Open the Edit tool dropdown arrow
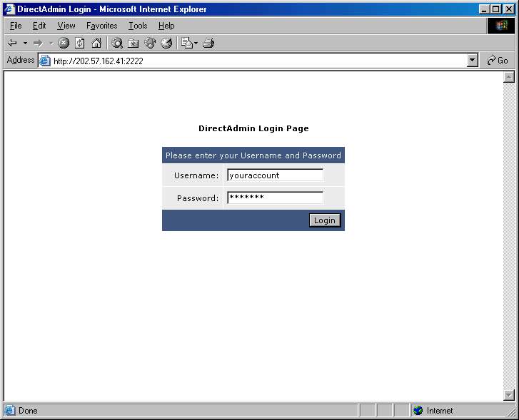The height and width of the screenshot is (420, 519). (x=196, y=43)
